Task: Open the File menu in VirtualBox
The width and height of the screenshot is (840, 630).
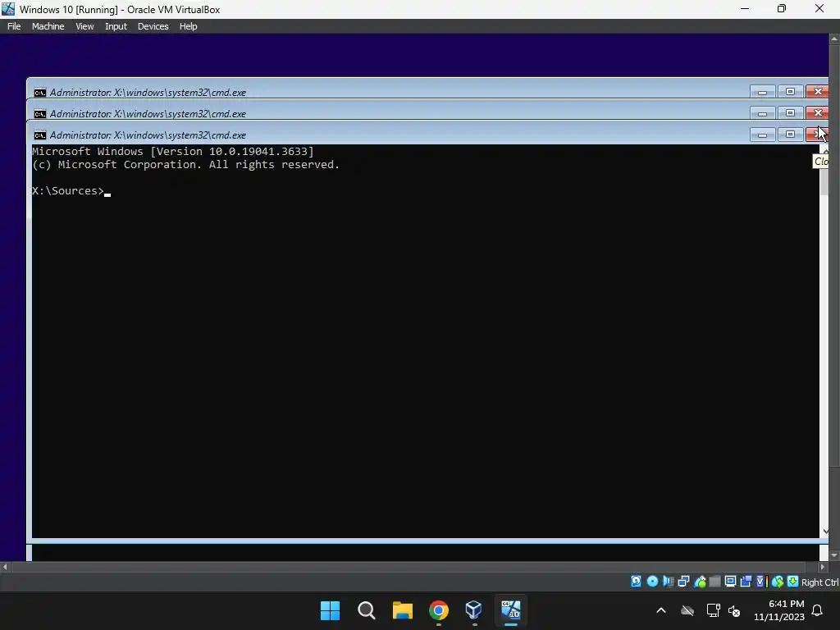Action: (x=14, y=26)
